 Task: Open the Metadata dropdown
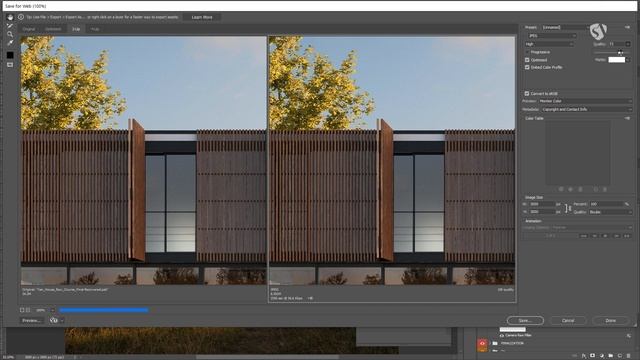pyautogui.click(x=587, y=109)
